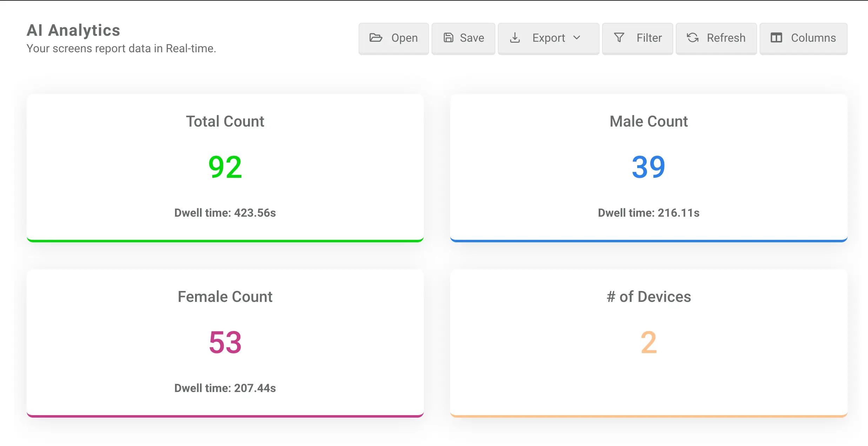Image resolution: width=868 pixels, height=446 pixels.
Task: Click the floppy disk save icon
Action: 448,38
